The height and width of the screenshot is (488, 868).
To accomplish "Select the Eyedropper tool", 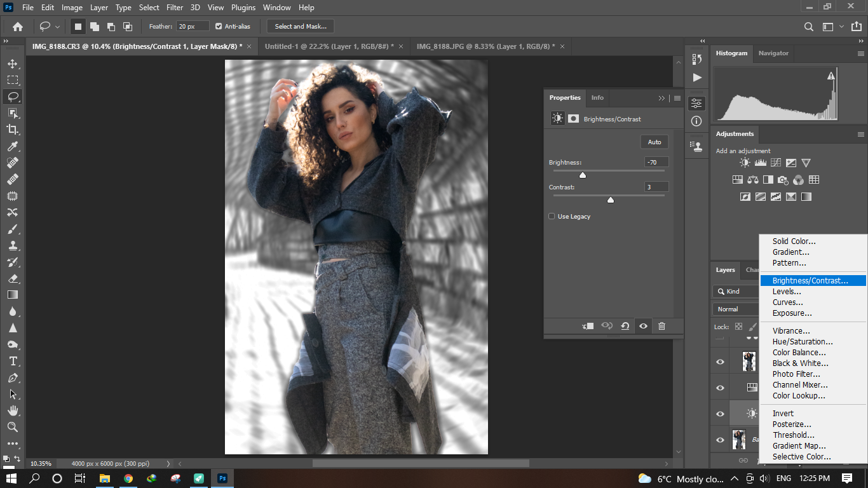I will (x=13, y=146).
